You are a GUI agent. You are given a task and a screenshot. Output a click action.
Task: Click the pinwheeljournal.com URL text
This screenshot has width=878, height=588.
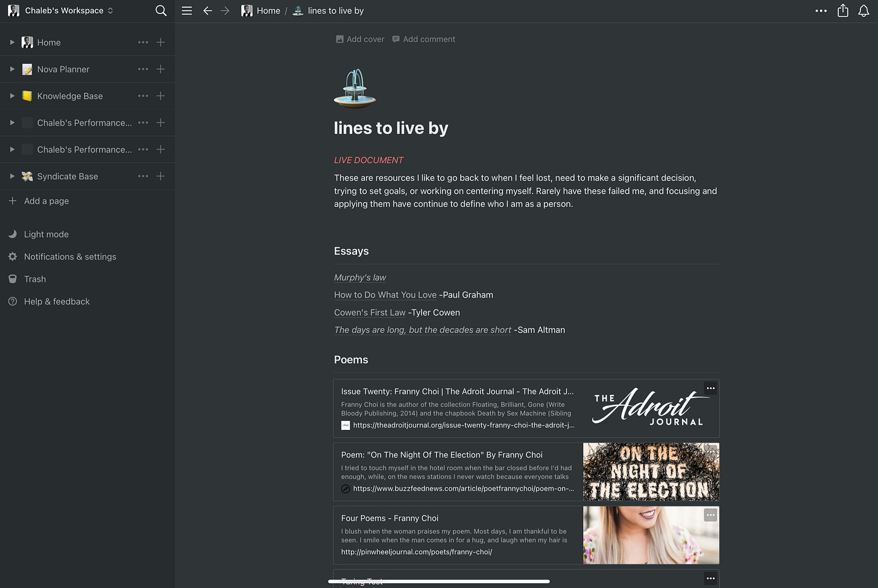coord(416,552)
